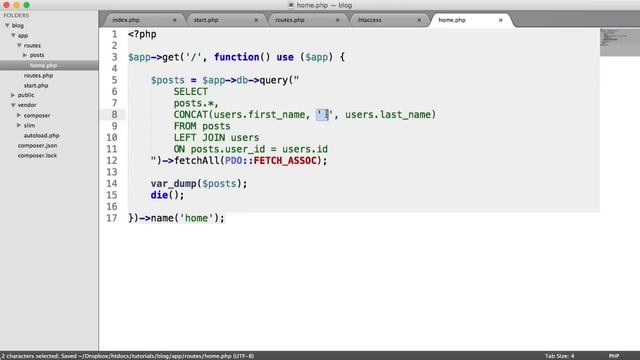640x360 pixels.
Task: Collapse the vendor folder
Action: coord(13,105)
